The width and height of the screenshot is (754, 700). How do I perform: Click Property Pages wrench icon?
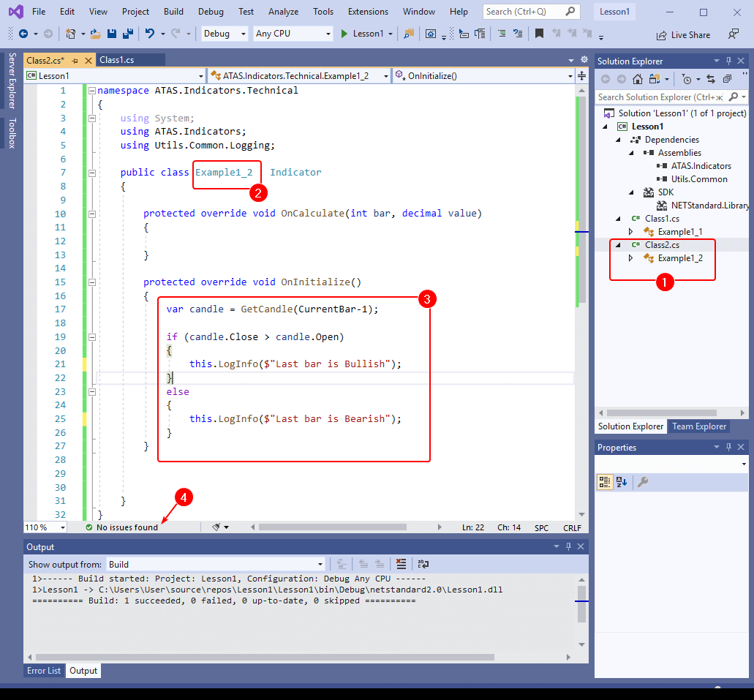(x=643, y=481)
